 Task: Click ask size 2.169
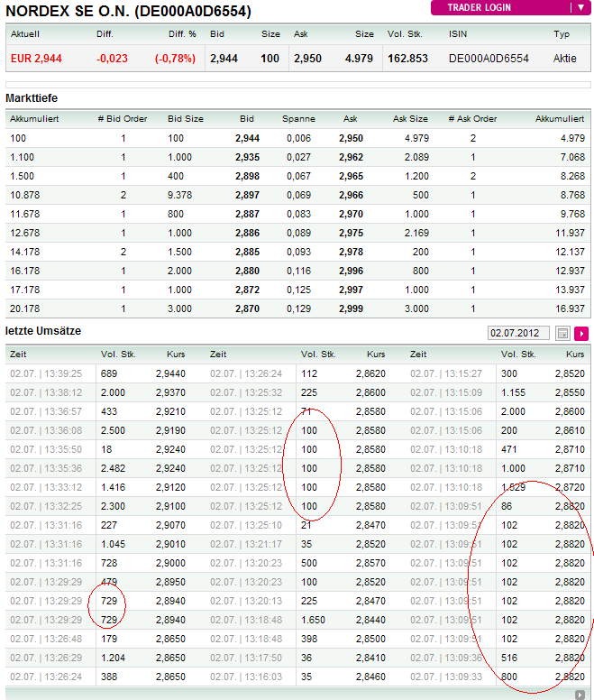tap(416, 233)
